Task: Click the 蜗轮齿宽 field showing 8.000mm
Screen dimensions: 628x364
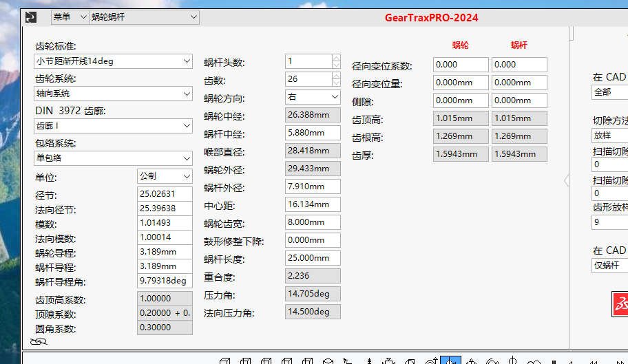Action: point(313,222)
